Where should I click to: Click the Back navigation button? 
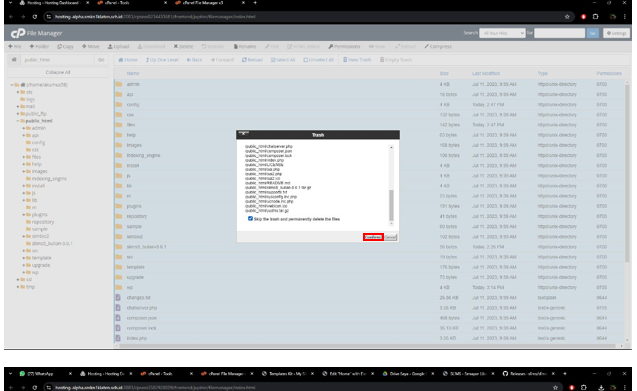195,60
